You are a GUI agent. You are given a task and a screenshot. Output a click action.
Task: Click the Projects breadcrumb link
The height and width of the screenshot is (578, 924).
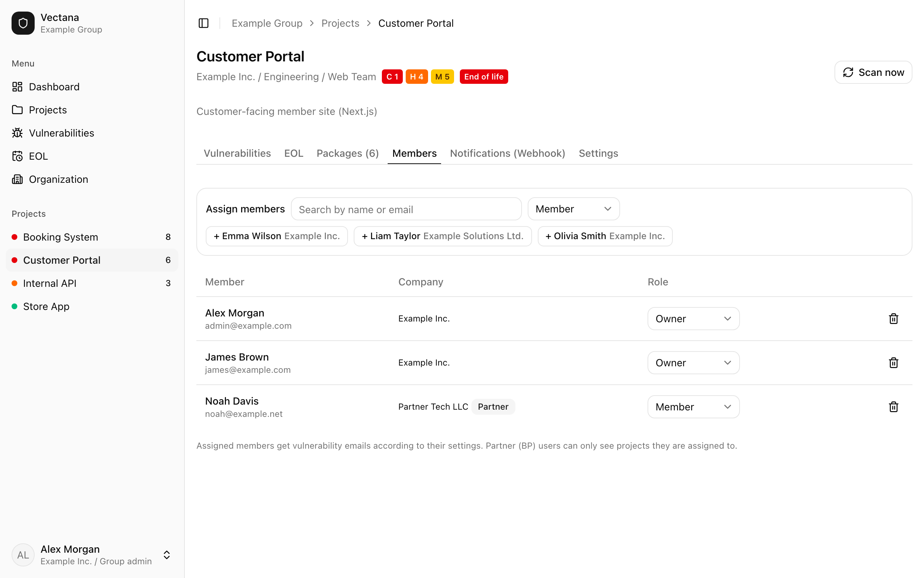coord(340,23)
